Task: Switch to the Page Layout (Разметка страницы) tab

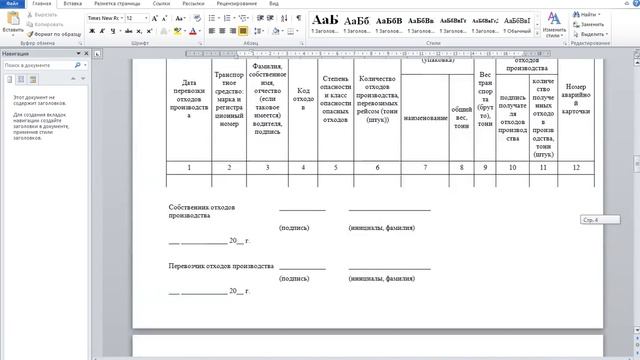Action: tap(117, 4)
